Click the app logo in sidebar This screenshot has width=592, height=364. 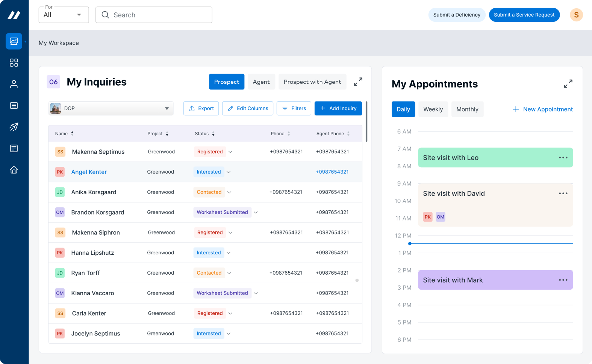coord(14,15)
